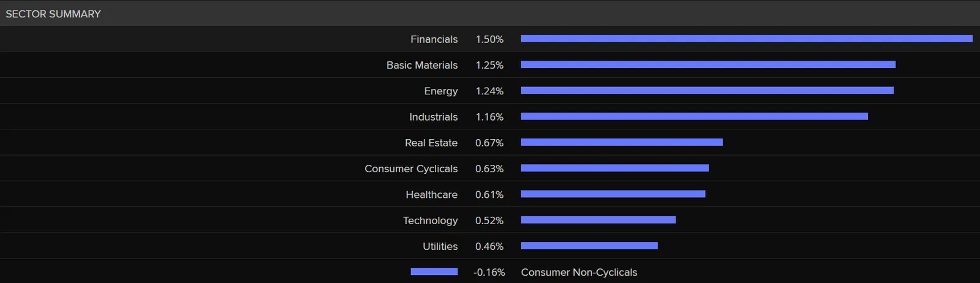Click the Industrials blue bar
This screenshot has width=980, height=283.
point(694,116)
